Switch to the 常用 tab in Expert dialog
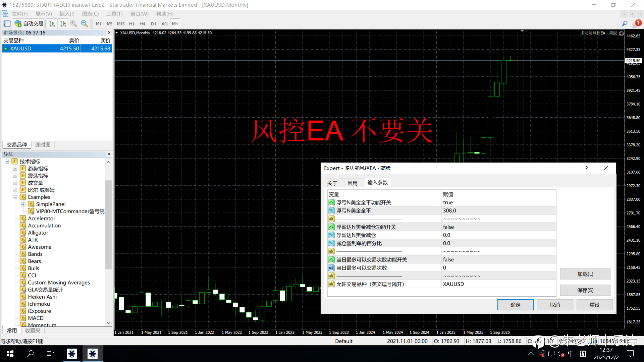Viewport: 644px width, 362px height. 352,183
